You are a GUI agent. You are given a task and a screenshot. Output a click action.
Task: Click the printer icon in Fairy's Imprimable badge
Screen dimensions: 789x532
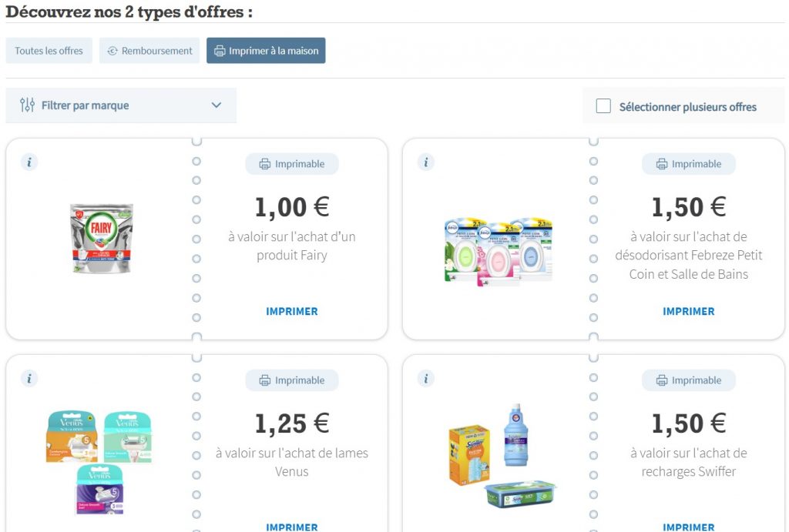[265, 164]
